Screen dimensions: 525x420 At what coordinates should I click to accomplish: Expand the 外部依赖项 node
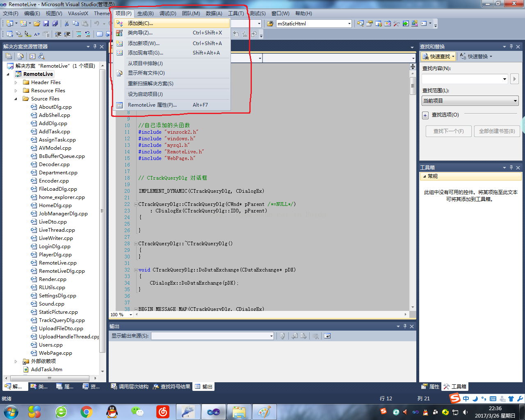click(x=16, y=361)
